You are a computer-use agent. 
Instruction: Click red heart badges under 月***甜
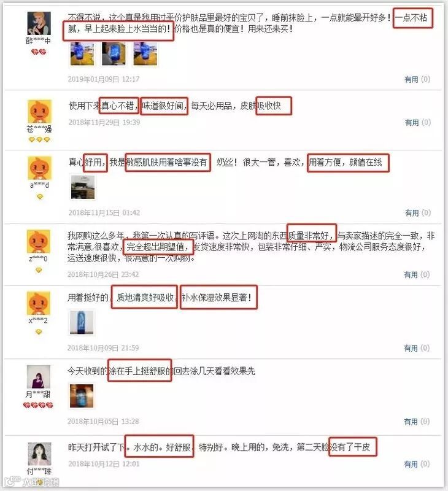coord(38,405)
